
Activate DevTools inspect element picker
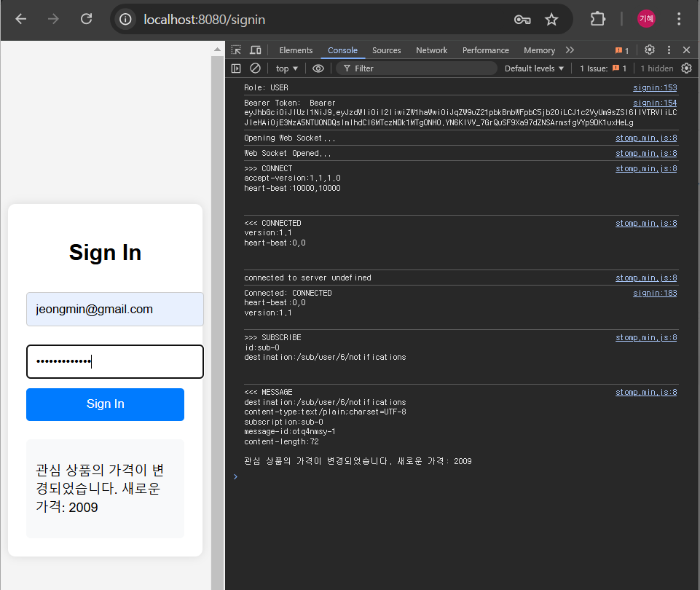236,50
